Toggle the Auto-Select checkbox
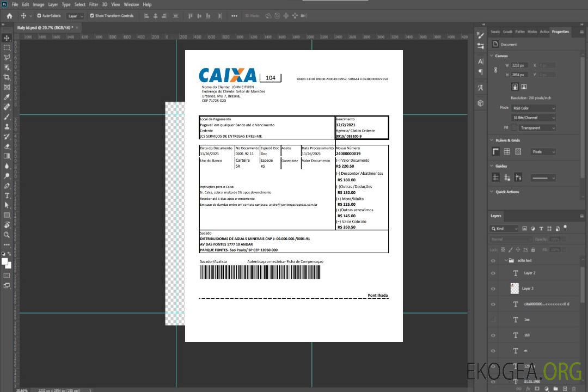This screenshot has height=392, width=588. (39, 16)
